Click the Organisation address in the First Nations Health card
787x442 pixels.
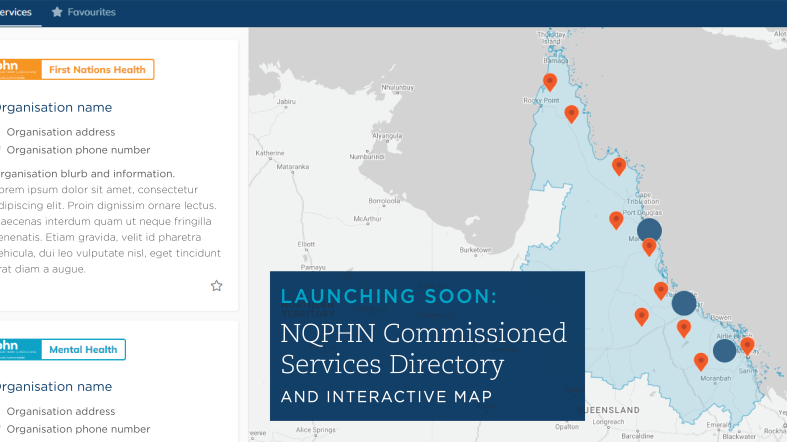pyautogui.click(x=61, y=132)
